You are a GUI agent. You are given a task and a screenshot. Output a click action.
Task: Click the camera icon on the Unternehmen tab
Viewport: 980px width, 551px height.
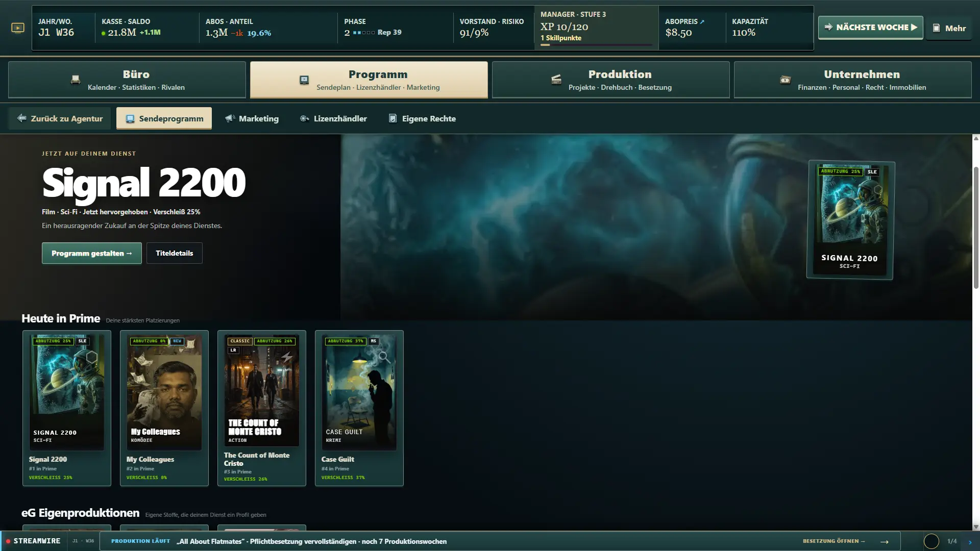click(x=786, y=80)
